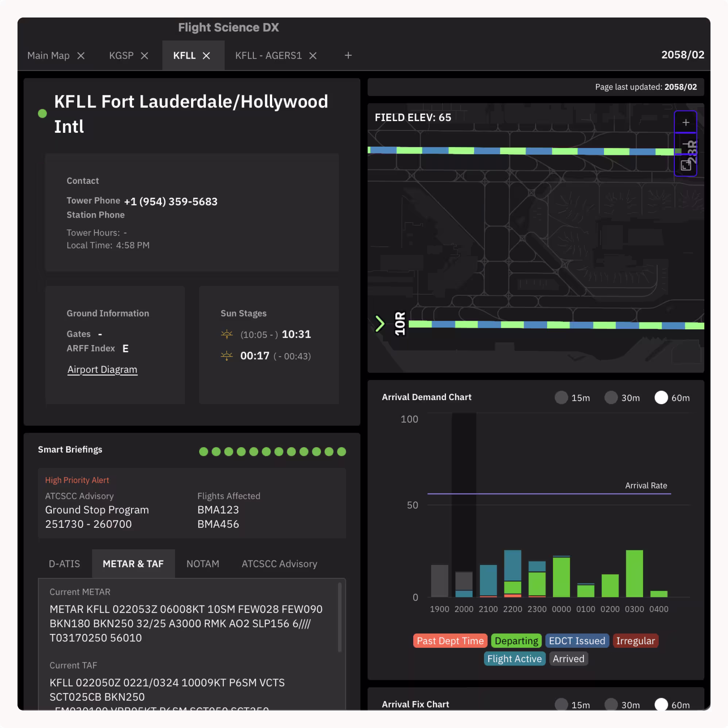This screenshot has height=728, width=728.
Task: Toggle the Flight Active legend item
Action: 514,659
